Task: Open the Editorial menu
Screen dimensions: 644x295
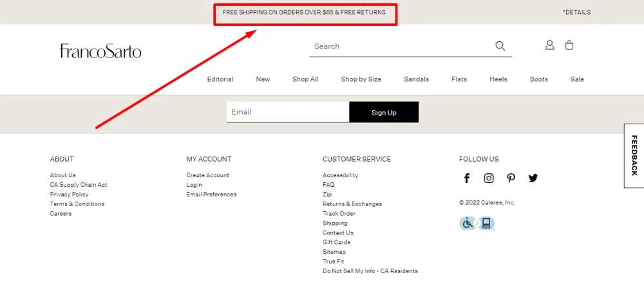Action: 220,79
